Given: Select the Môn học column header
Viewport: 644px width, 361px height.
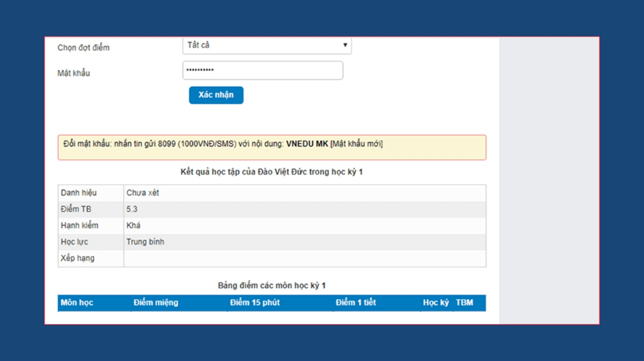Looking at the screenshot, I should click(x=77, y=303).
